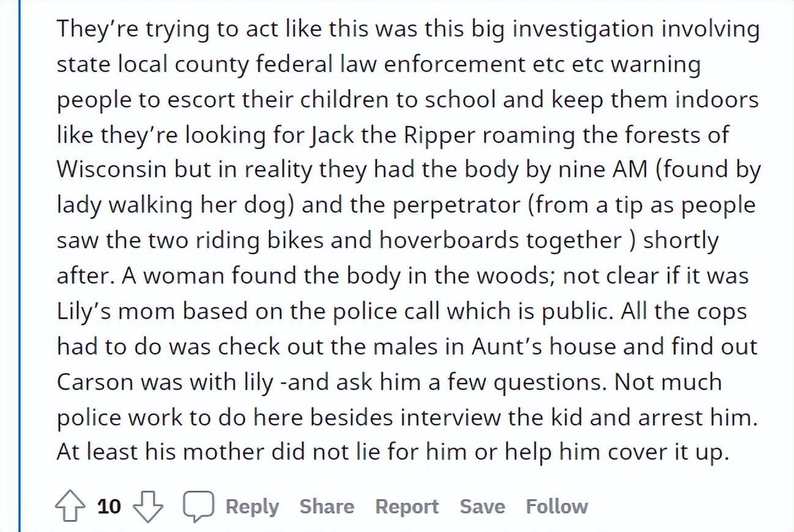
Task: Click the word "hoverboards" in the paragraph
Action: click(x=449, y=240)
